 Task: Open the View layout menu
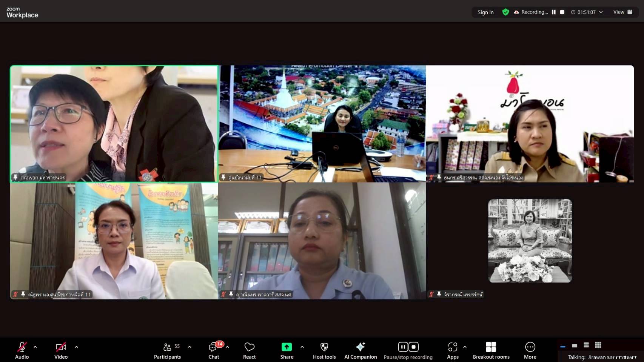[622, 12]
